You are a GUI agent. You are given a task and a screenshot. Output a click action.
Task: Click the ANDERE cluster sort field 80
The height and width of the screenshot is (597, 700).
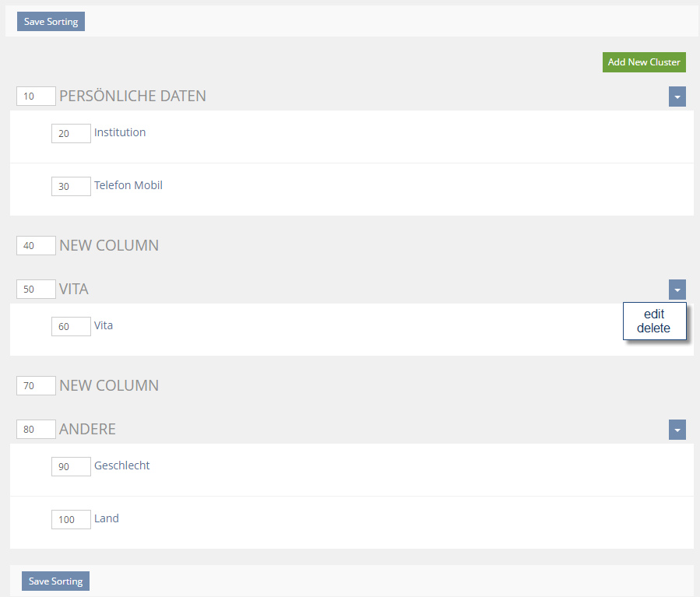pos(36,430)
